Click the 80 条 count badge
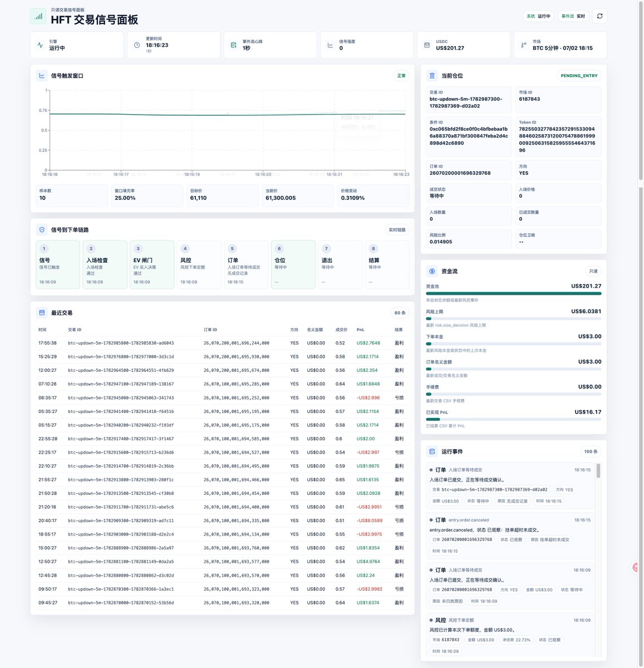 pos(400,313)
